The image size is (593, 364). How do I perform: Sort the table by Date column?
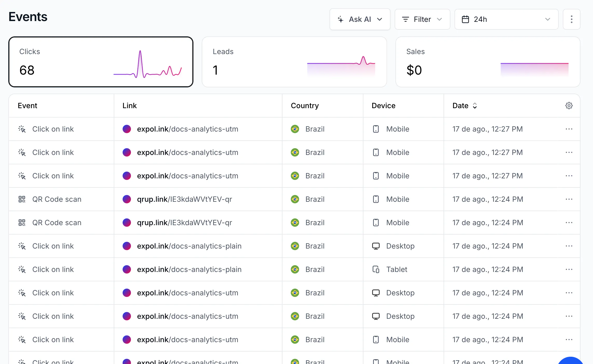point(465,106)
